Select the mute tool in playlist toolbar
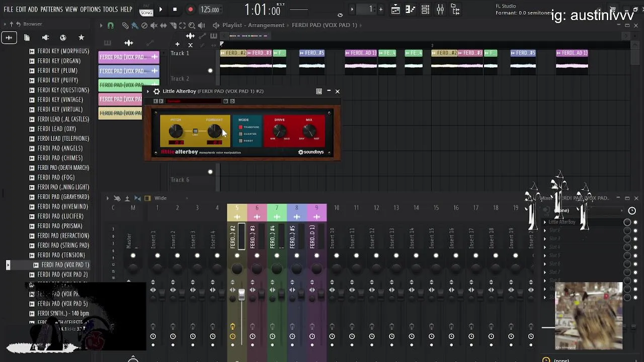644x362 pixels. (154, 25)
